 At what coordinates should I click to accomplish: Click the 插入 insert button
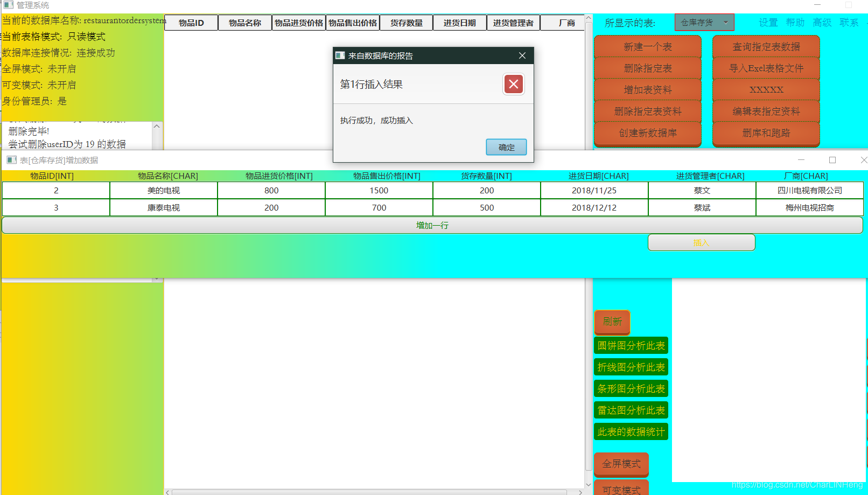click(701, 242)
